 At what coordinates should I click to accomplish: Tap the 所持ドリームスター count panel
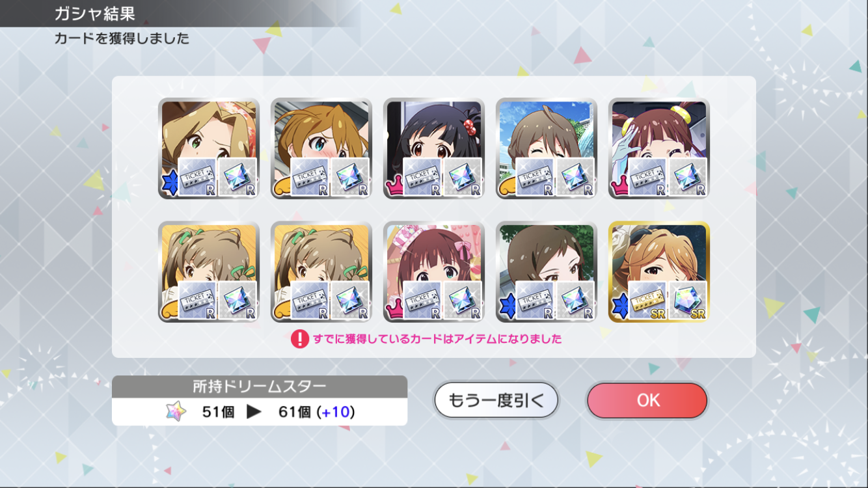click(x=260, y=400)
